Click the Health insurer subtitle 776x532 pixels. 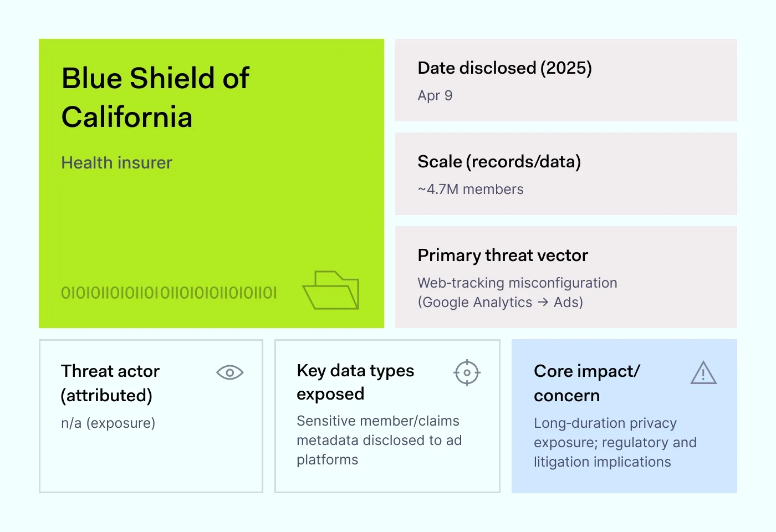point(116,163)
